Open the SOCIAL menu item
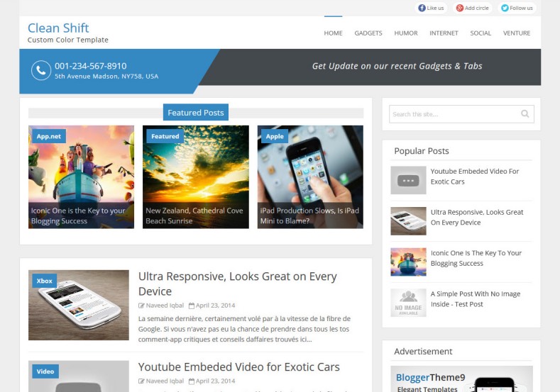This screenshot has height=392, width=560. pyautogui.click(x=481, y=33)
